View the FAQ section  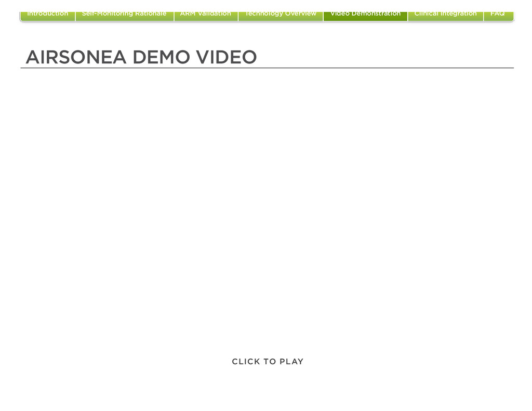pyautogui.click(x=498, y=16)
